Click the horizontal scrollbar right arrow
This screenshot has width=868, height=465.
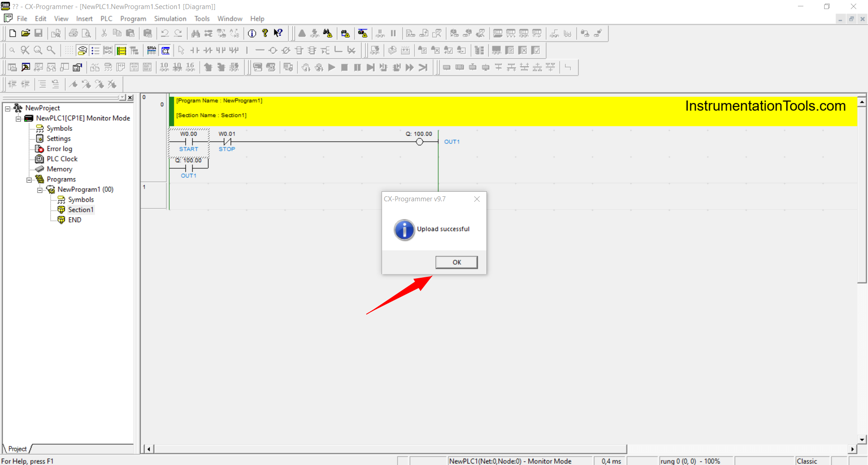tap(853, 449)
